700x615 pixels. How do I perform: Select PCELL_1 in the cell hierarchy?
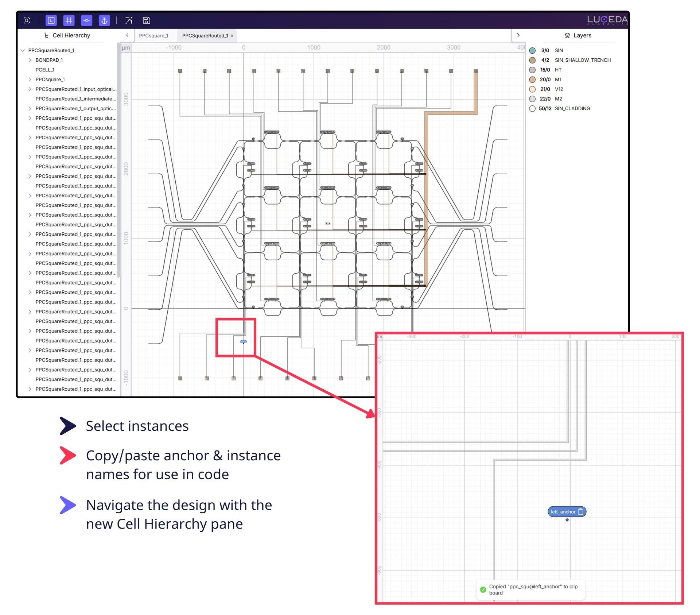pos(45,70)
